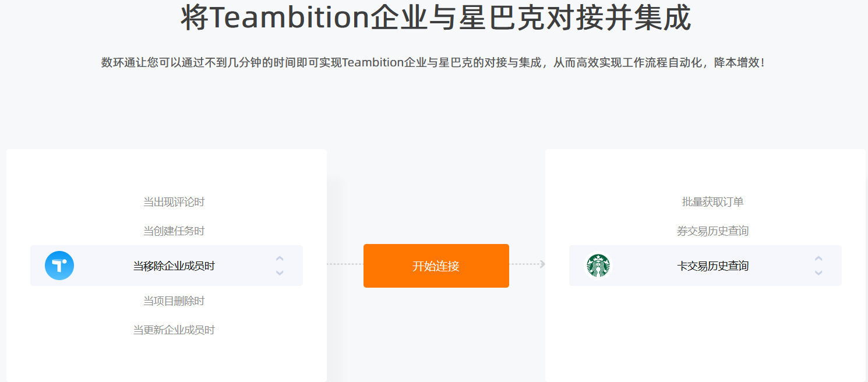Image resolution: width=868 pixels, height=382 pixels.
Task: Click the dotted connector left of 开始连接
Action: coord(345,264)
